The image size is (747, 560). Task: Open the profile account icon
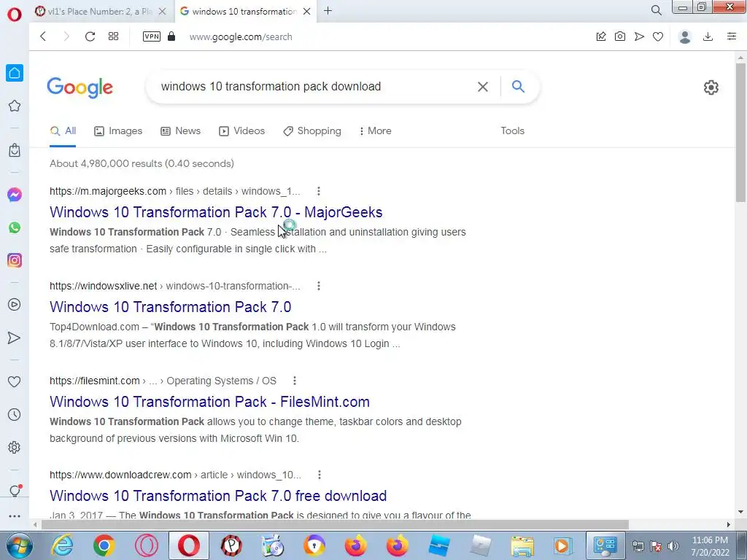(x=684, y=36)
